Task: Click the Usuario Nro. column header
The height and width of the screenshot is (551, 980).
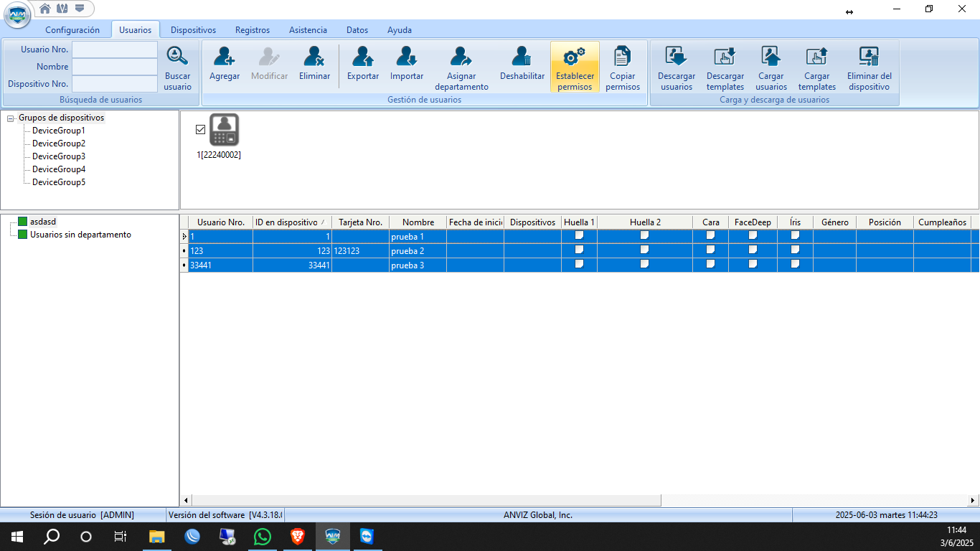Action: click(x=221, y=222)
